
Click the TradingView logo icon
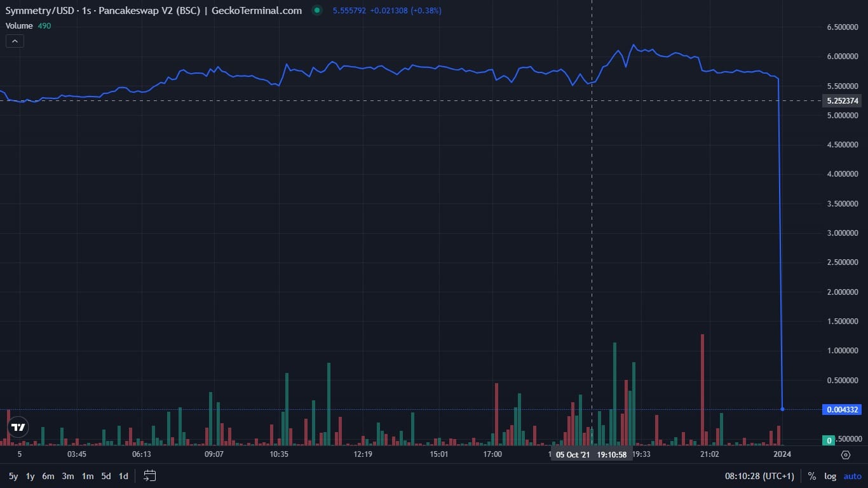click(19, 427)
